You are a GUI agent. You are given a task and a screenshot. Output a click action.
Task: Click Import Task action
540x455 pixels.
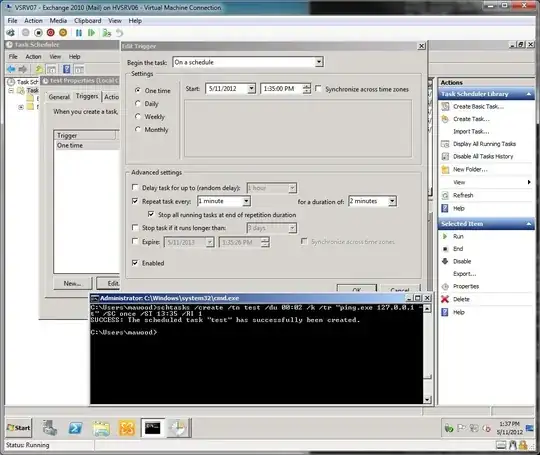pos(471,132)
